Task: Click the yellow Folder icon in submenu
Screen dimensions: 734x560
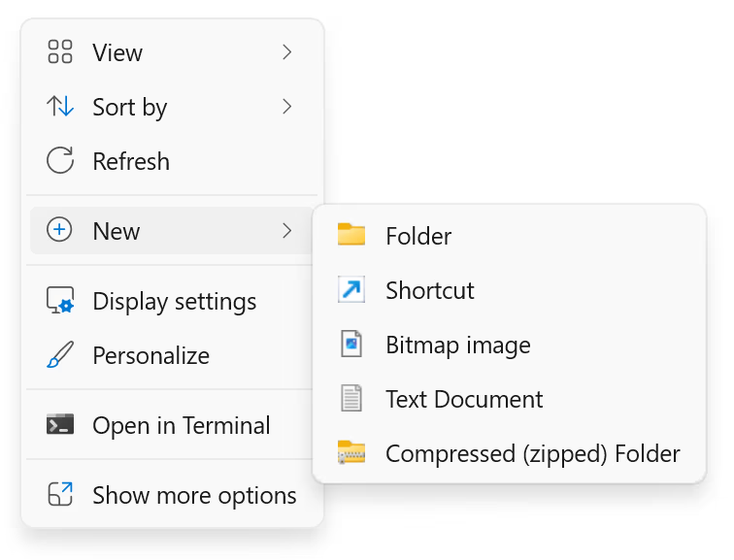Action: click(351, 235)
